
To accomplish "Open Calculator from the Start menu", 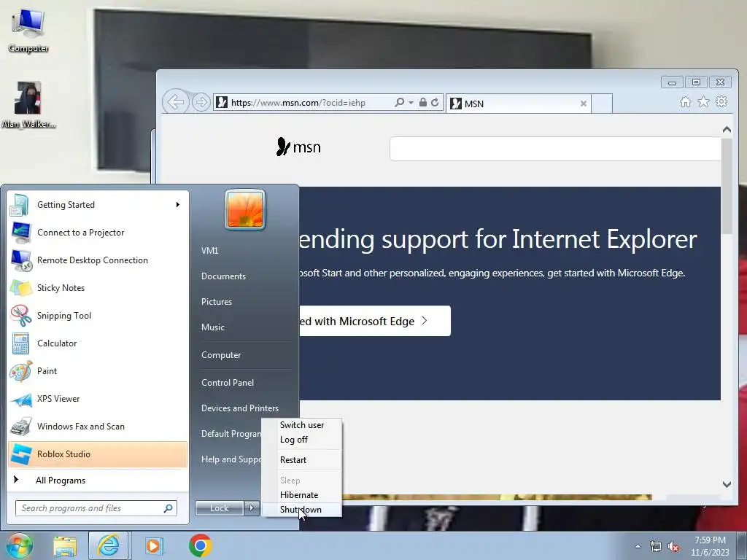I will [98, 343].
